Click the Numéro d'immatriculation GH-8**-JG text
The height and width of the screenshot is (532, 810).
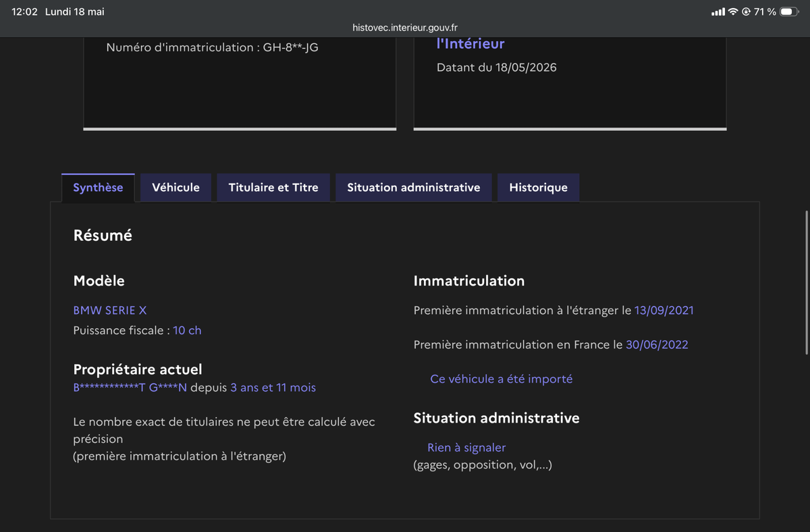[212, 47]
